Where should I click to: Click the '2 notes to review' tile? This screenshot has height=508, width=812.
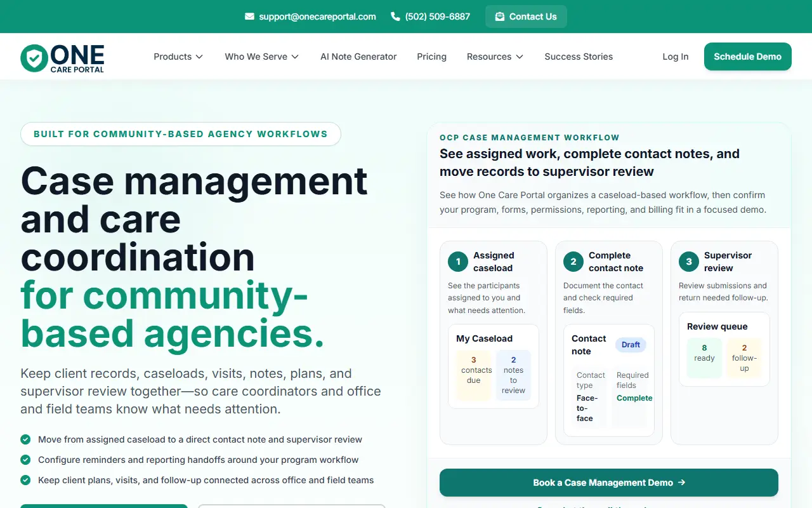click(x=513, y=375)
